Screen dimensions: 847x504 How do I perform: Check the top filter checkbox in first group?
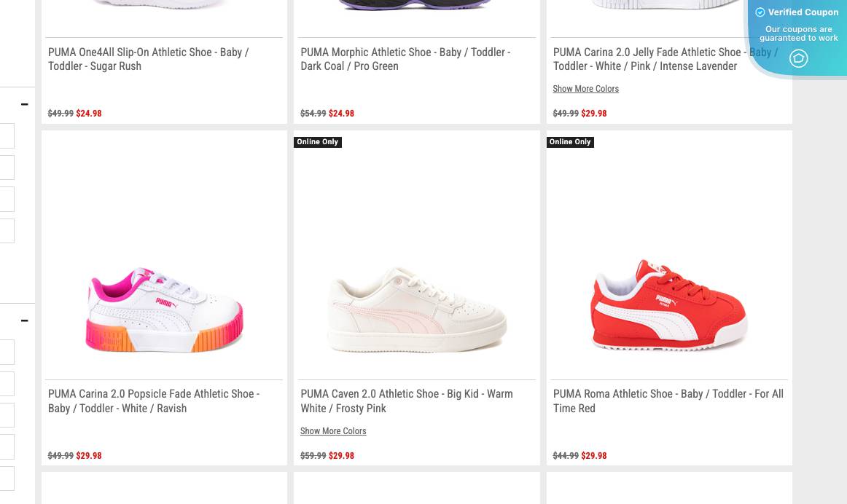7,135
